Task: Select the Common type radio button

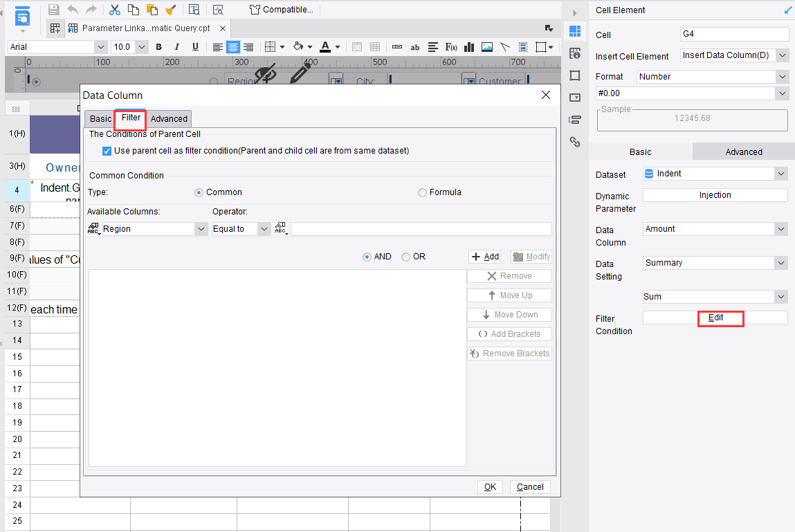Action: (199, 193)
